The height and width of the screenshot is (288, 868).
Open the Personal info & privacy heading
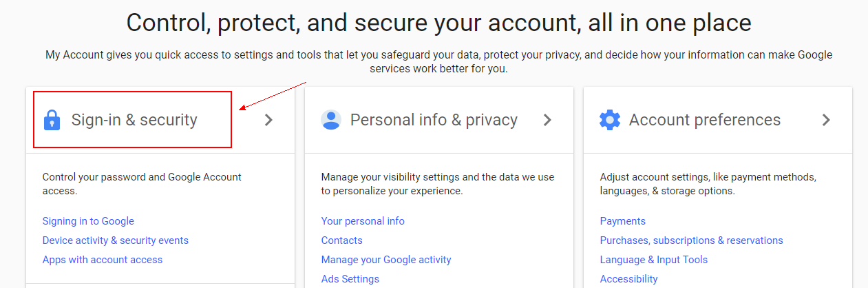[x=434, y=120]
